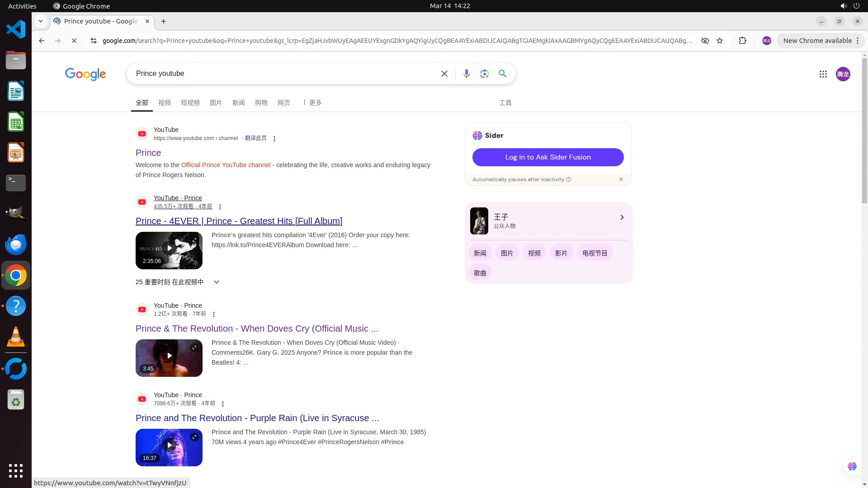Switch to the 视频 results tab
Screen dimensions: 868x488
tap(165, 103)
